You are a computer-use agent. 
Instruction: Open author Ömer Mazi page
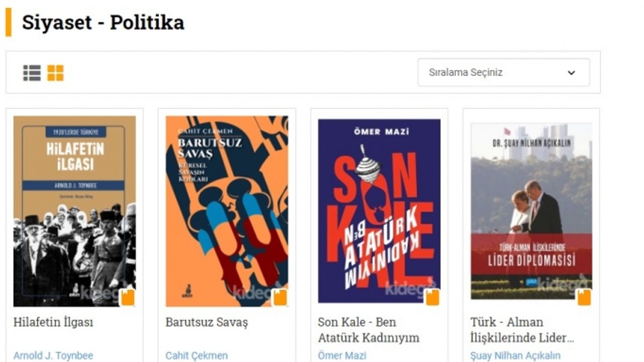click(342, 355)
